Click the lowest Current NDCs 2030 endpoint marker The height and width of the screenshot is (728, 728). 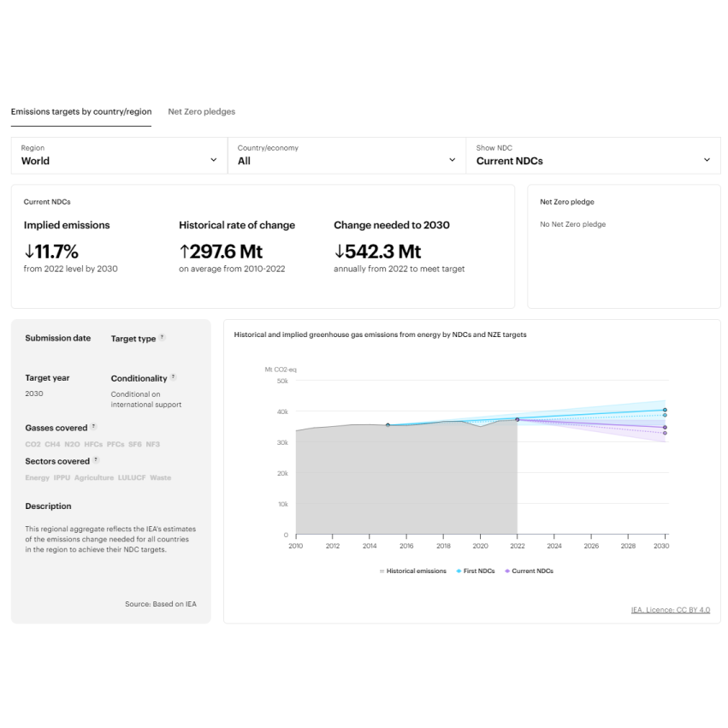(665, 433)
